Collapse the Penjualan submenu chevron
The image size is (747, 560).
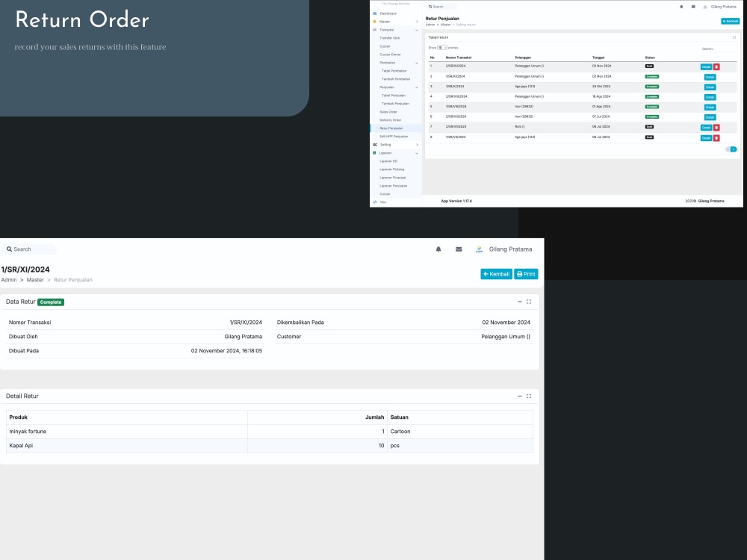(x=417, y=87)
